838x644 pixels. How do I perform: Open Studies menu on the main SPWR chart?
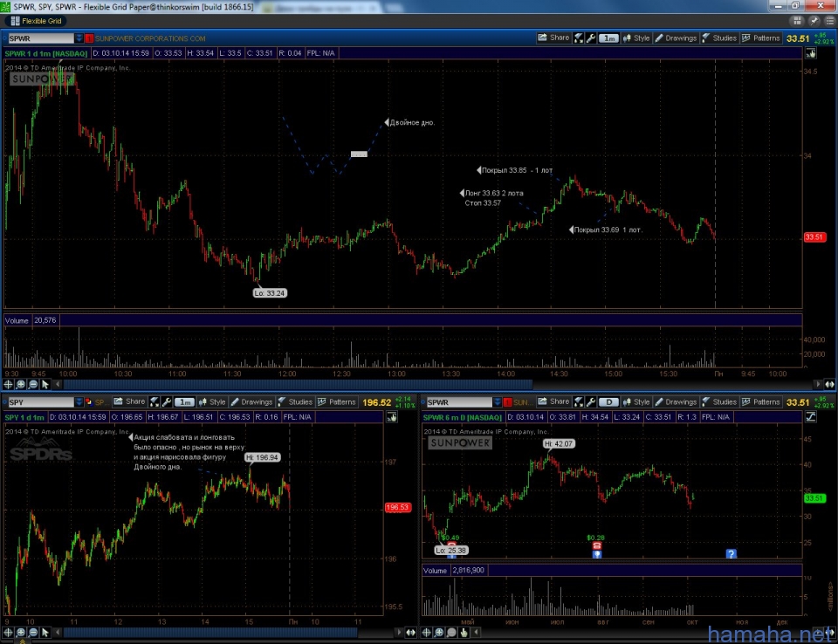(718, 38)
